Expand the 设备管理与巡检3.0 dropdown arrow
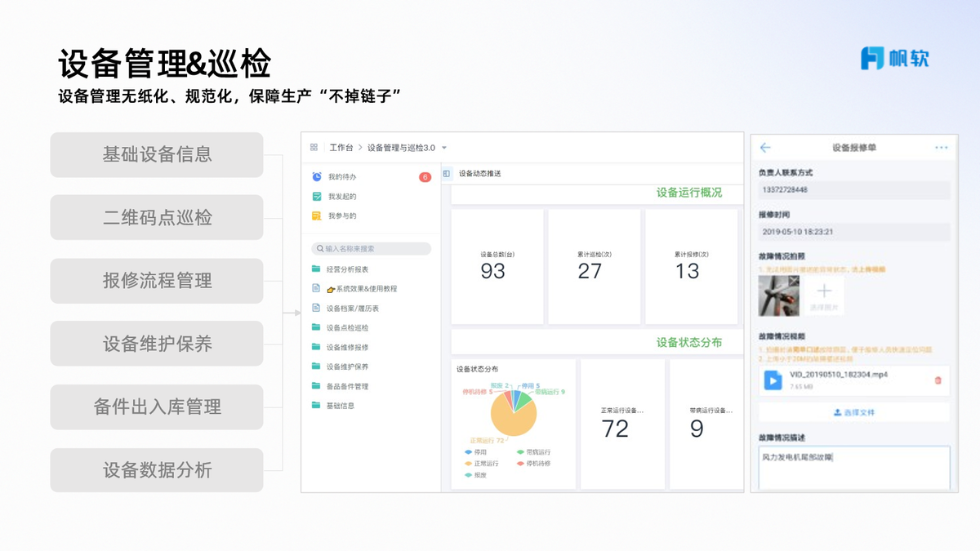980x551 pixels. tap(444, 148)
